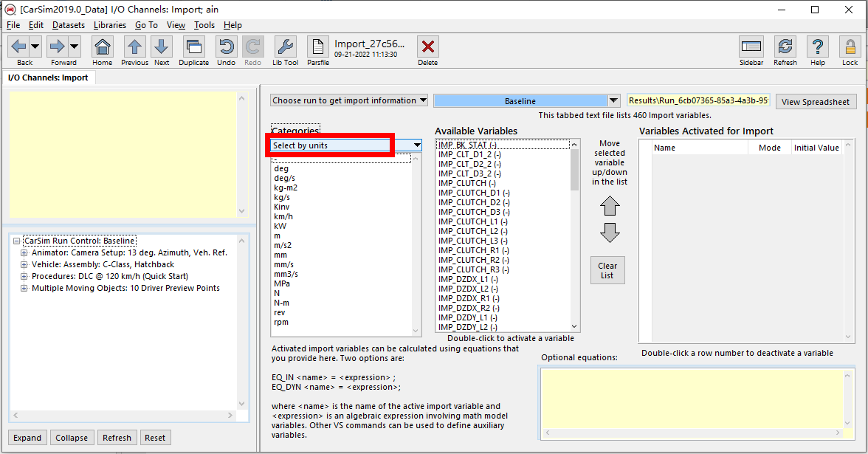Click the blue Baseline dataset link
The image size is (868, 454).
pyautogui.click(x=520, y=100)
